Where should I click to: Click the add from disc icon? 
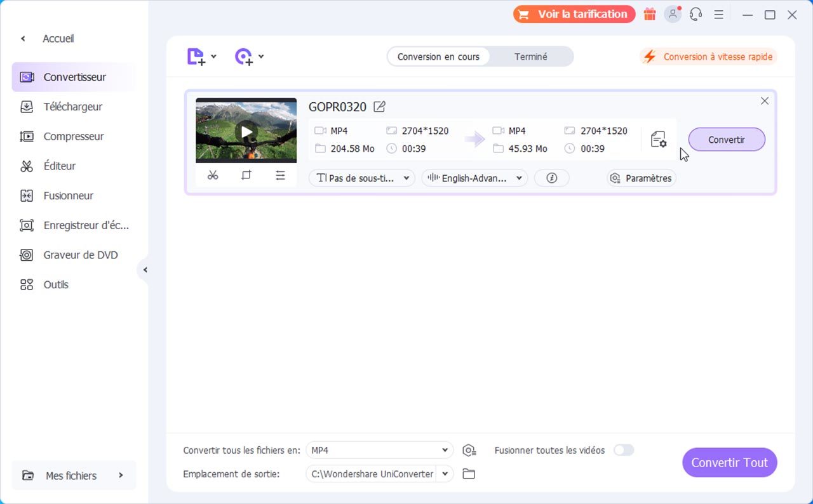pos(243,56)
